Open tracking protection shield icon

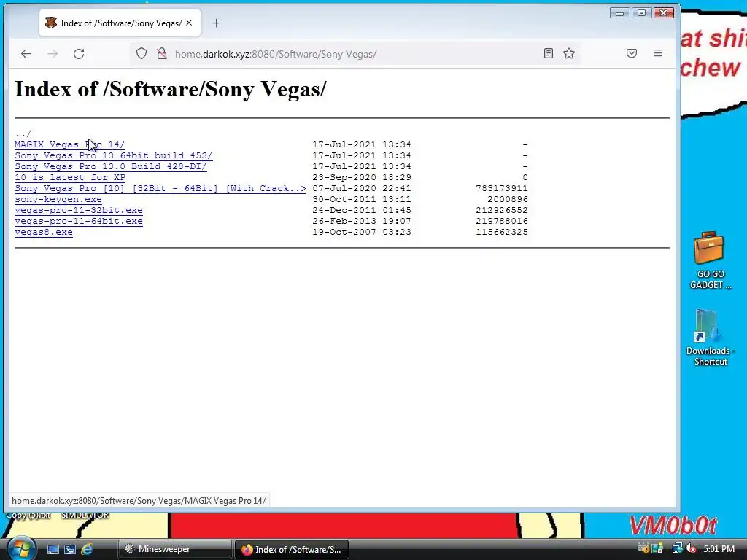coord(142,53)
